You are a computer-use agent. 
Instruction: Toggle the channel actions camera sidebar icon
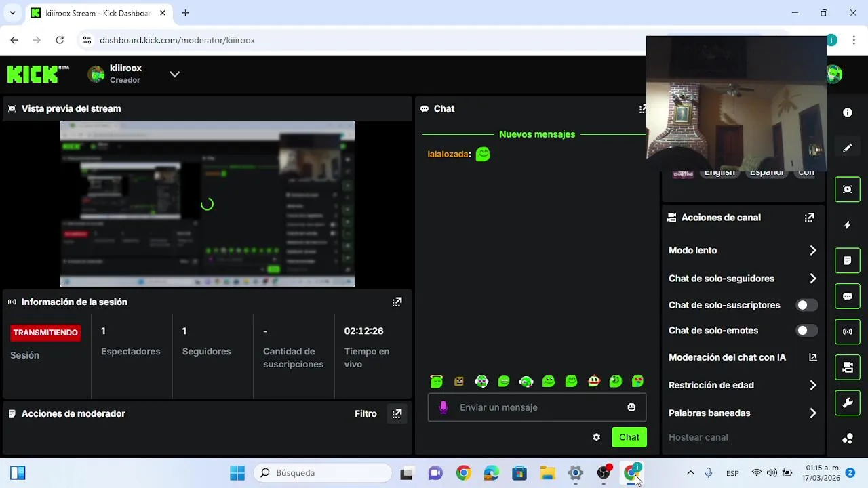[848, 367]
